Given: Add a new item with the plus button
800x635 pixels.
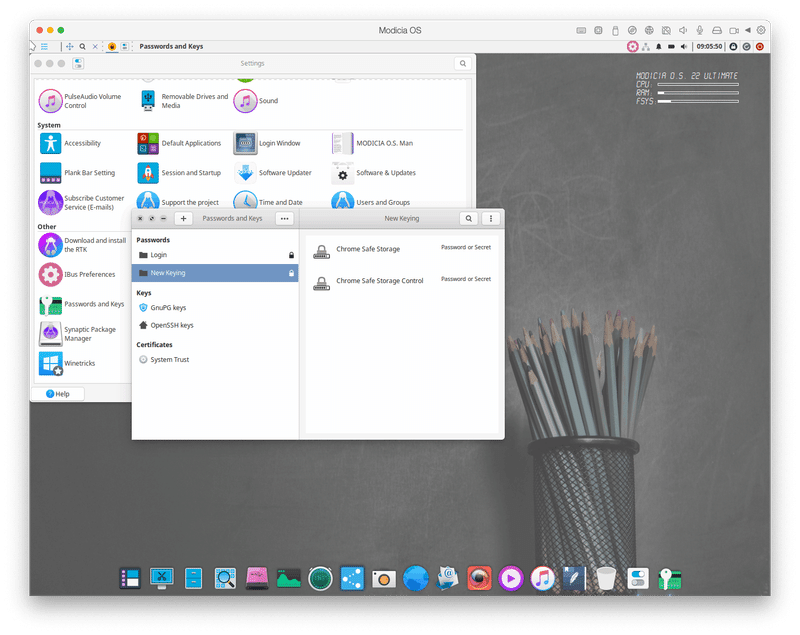Looking at the screenshot, I should (x=183, y=218).
